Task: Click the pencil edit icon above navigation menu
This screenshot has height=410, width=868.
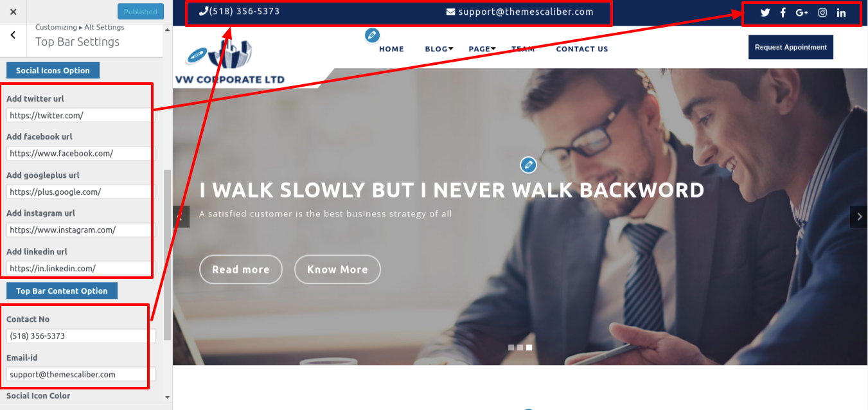Action: [372, 35]
